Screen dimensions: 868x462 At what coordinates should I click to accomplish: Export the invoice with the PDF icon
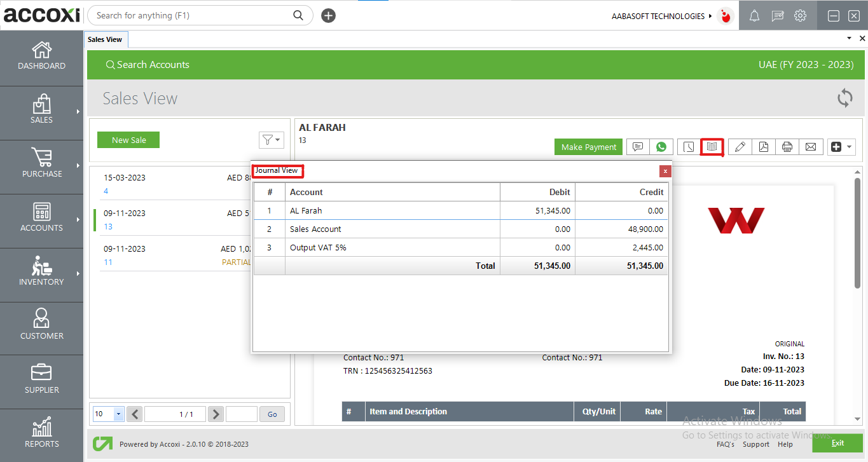tap(763, 147)
